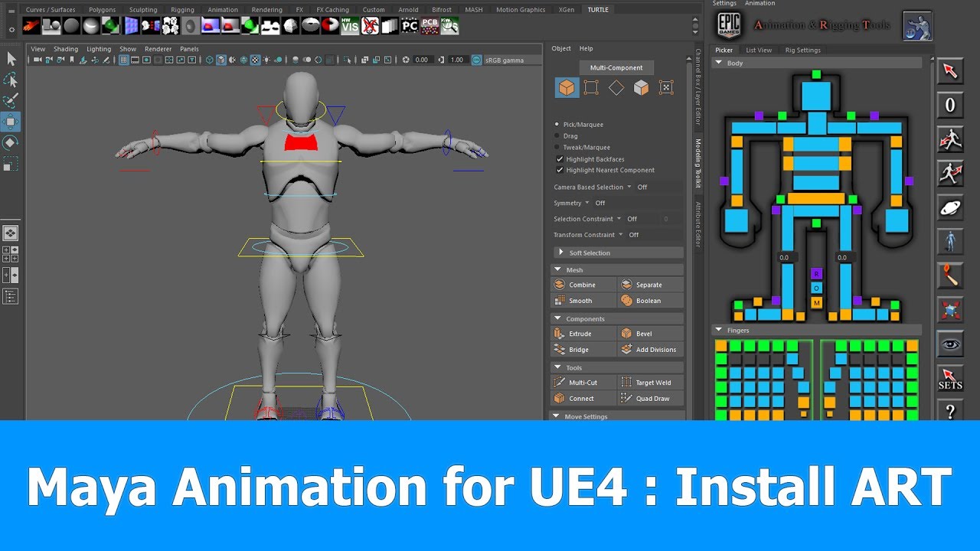Click the ART selection arrow tool button
The height and width of the screenshot is (551, 980).
click(950, 70)
